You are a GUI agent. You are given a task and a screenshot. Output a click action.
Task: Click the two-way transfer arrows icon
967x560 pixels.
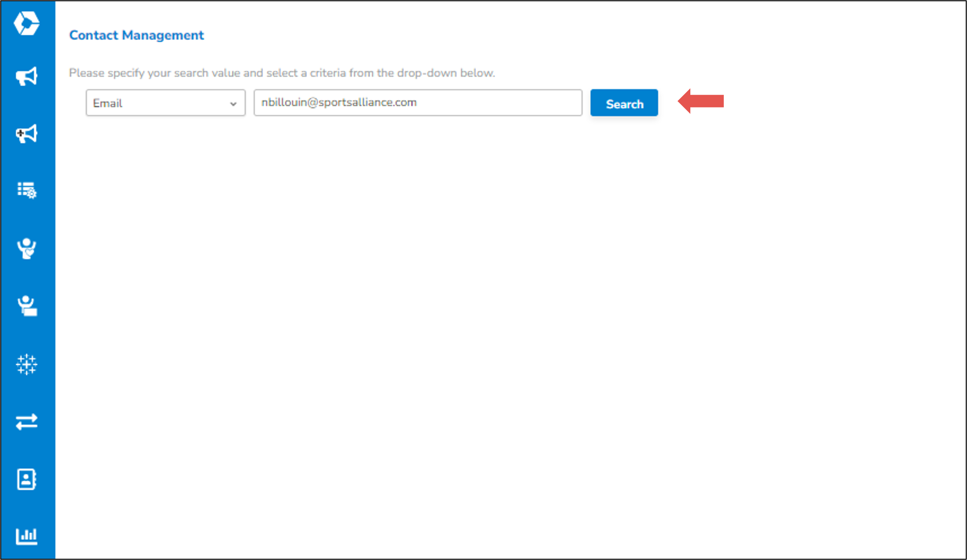(27, 422)
